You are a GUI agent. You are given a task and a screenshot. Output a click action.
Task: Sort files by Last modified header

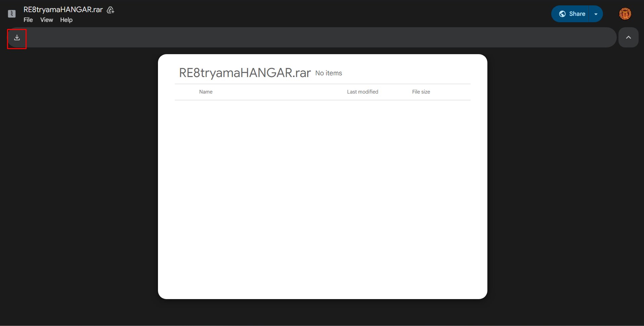(x=362, y=92)
